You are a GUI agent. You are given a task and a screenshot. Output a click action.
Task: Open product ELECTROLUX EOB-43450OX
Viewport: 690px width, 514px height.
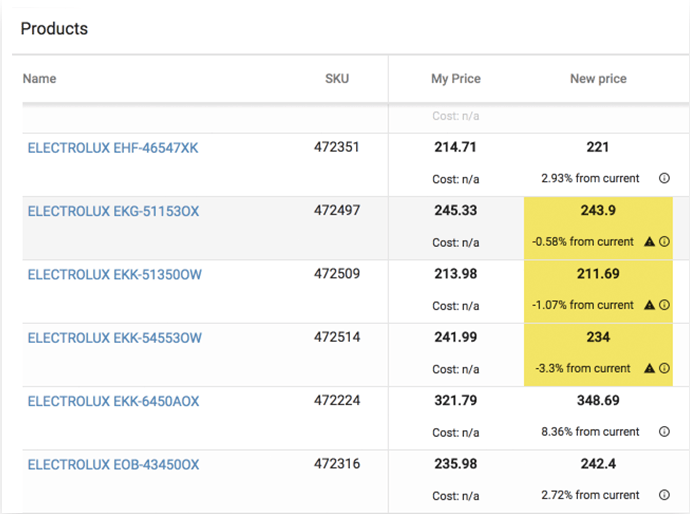click(114, 465)
